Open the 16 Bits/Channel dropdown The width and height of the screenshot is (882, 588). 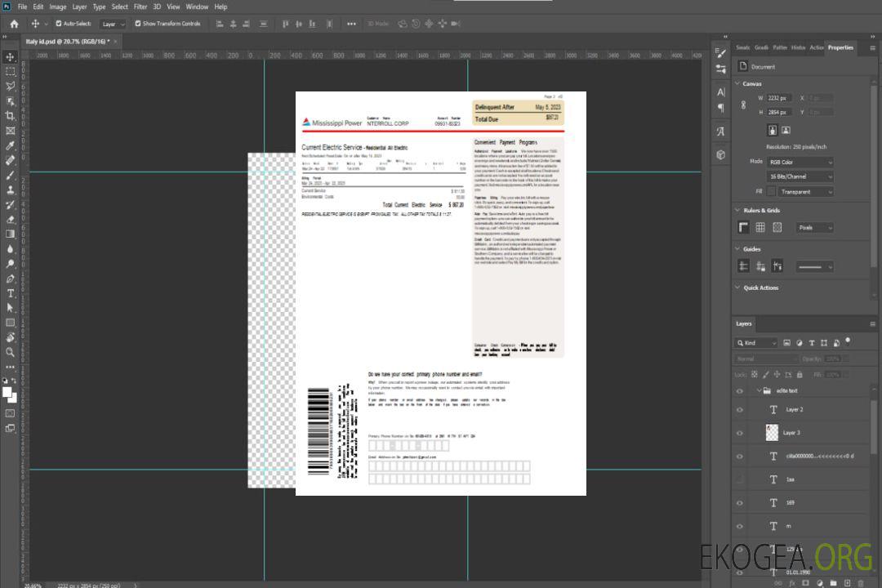coord(800,176)
